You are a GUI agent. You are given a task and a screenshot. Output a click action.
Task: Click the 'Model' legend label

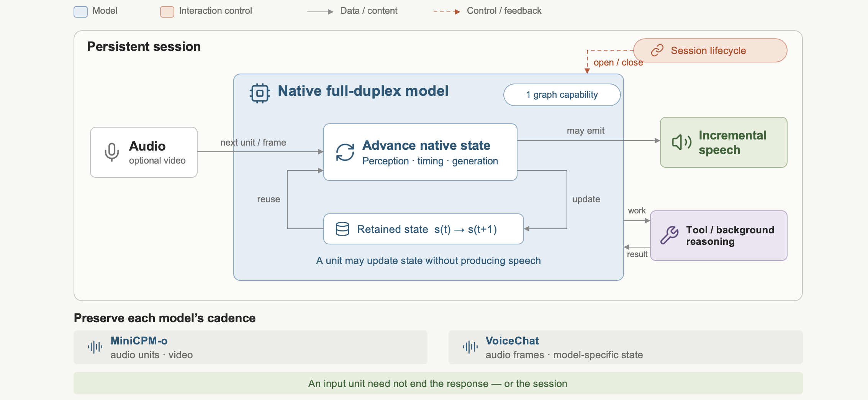pyautogui.click(x=105, y=11)
